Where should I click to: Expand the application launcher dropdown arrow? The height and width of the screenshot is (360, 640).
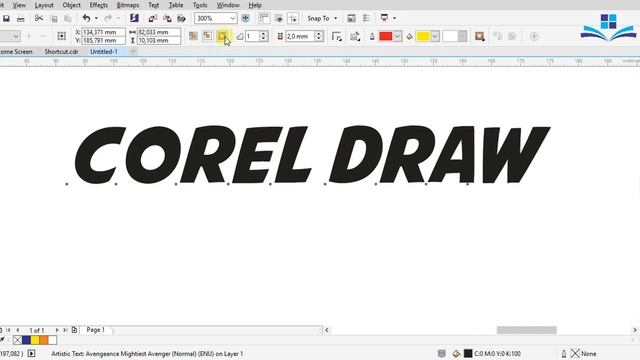(394, 18)
